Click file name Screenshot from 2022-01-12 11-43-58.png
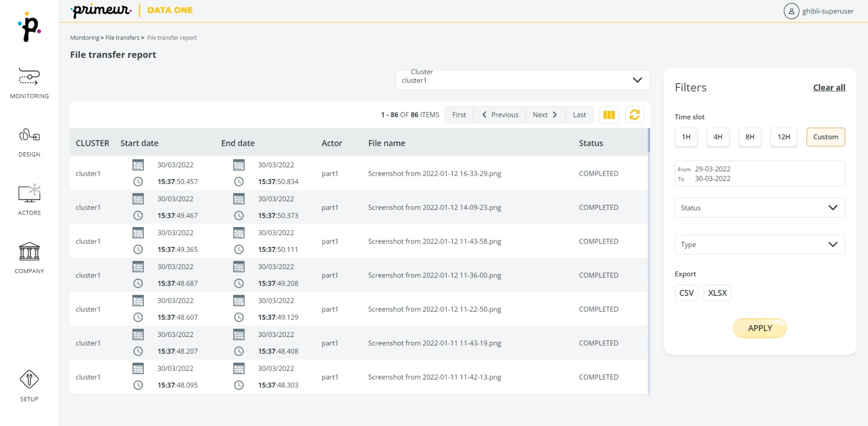The width and height of the screenshot is (868, 426). pyautogui.click(x=435, y=241)
